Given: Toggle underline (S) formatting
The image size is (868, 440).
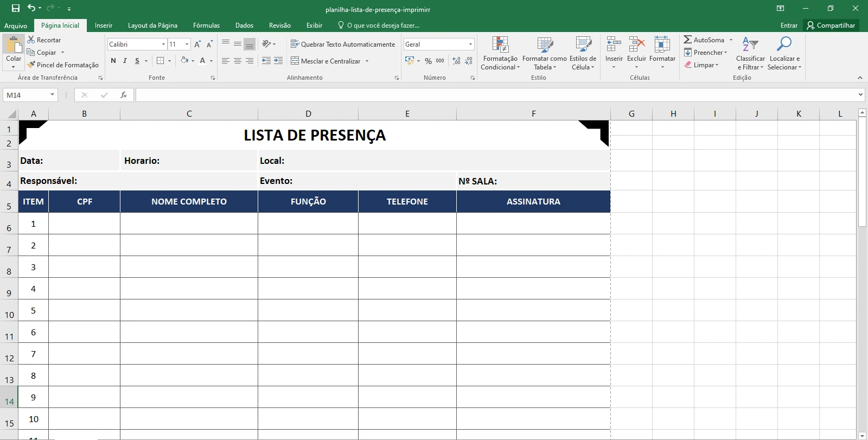Looking at the screenshot, I should coord(137,61).
